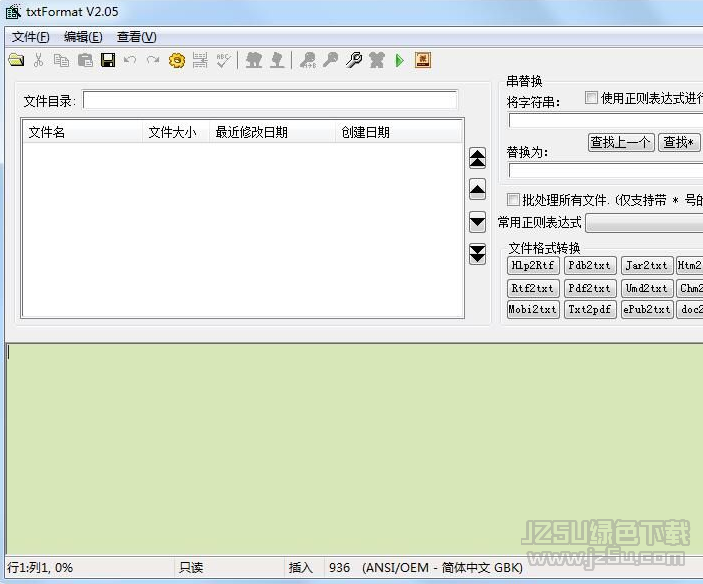Click the paste clipboard icon
This screenshot has width=703, height=584.
pos(85,60)
